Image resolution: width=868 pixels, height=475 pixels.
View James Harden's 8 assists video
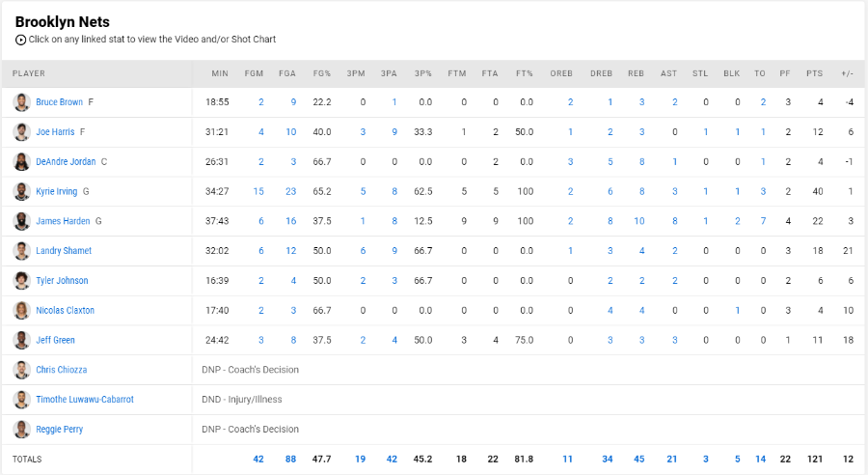pos(675,221)
